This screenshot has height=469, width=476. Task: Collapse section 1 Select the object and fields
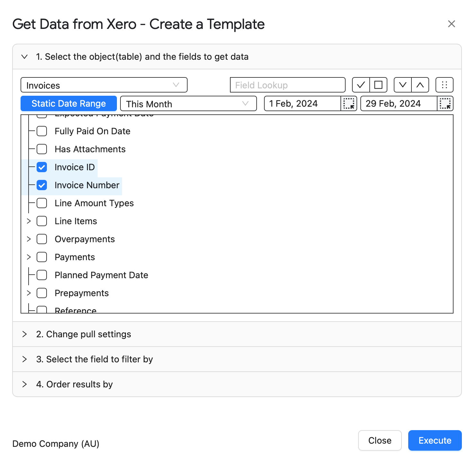pyautogui.click(x=237, y=57)
